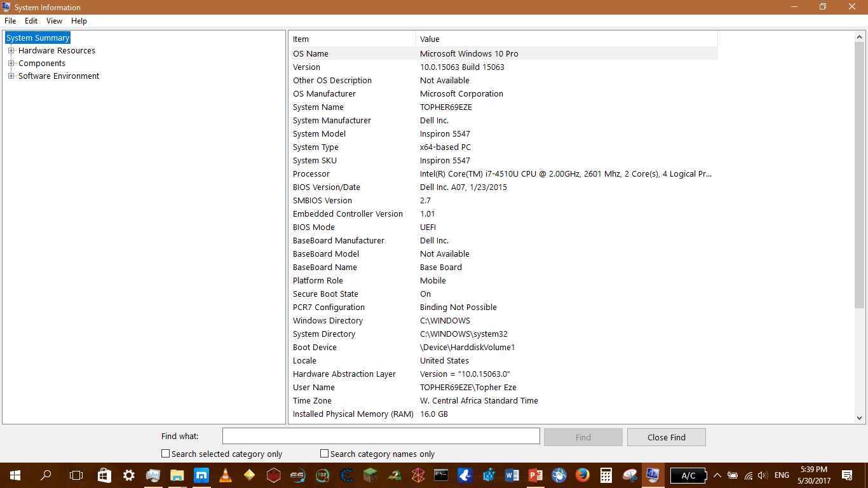
Task: Open the File menu
Action: tap(10, 21)
